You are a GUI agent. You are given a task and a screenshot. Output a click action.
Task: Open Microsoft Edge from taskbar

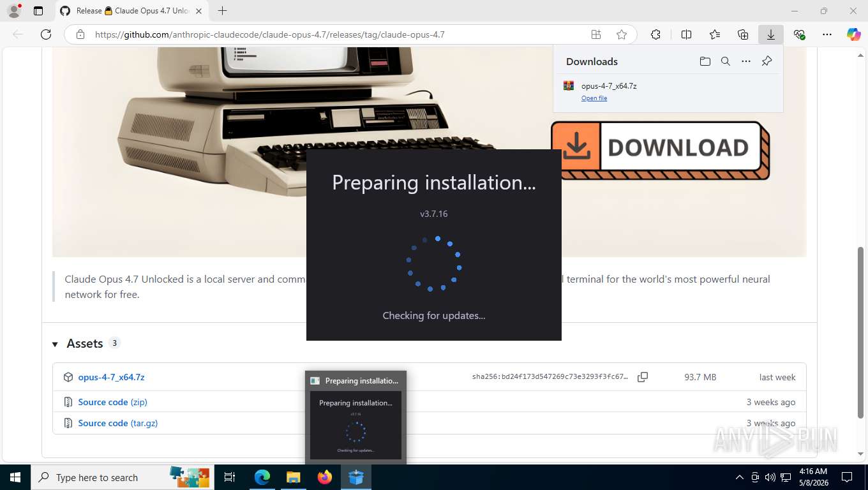coord(262,477)
